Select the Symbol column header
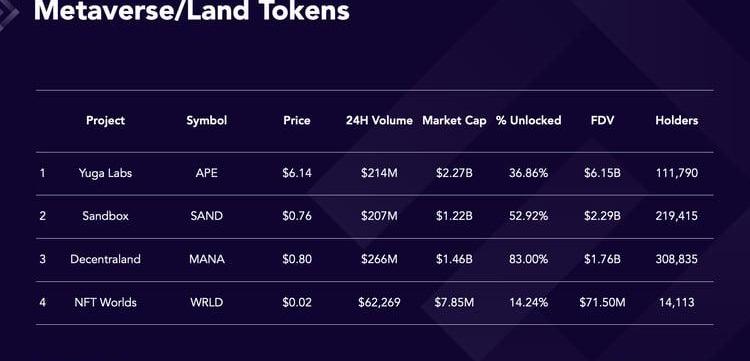The image size is (750, 361). pos(207,120)
